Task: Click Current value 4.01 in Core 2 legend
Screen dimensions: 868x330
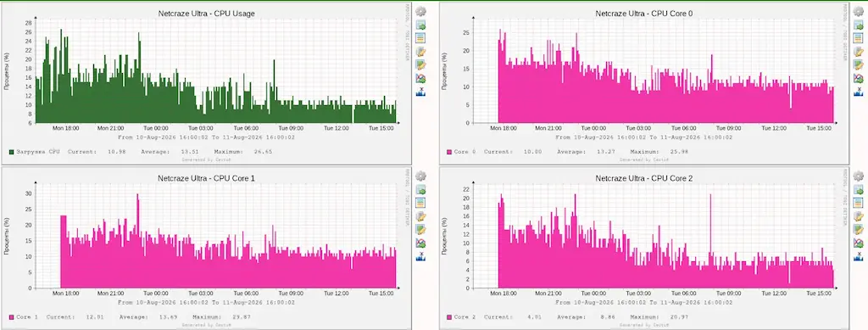Action: [x=535, y=317]
